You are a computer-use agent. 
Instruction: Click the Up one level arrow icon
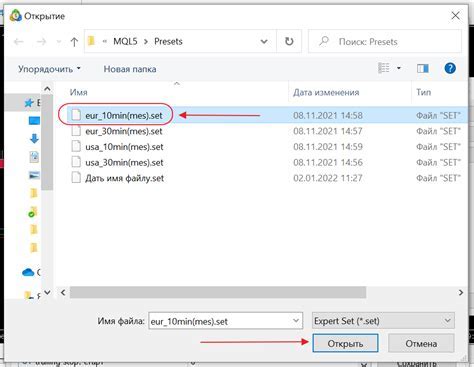pos(74,42)
